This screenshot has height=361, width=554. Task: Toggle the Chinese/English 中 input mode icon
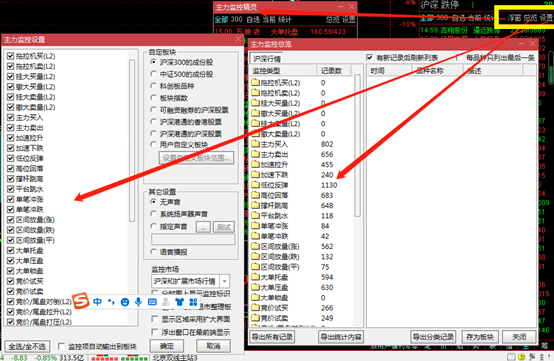[97, 302]
